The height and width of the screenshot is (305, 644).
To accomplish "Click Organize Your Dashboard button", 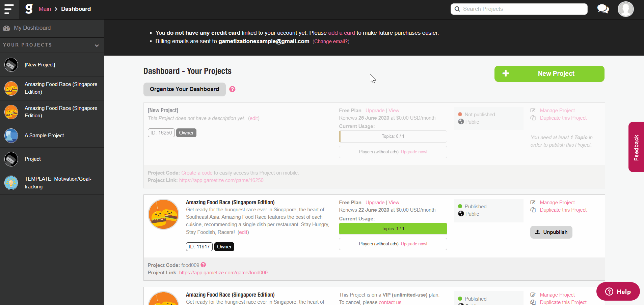I will (184, 89).
